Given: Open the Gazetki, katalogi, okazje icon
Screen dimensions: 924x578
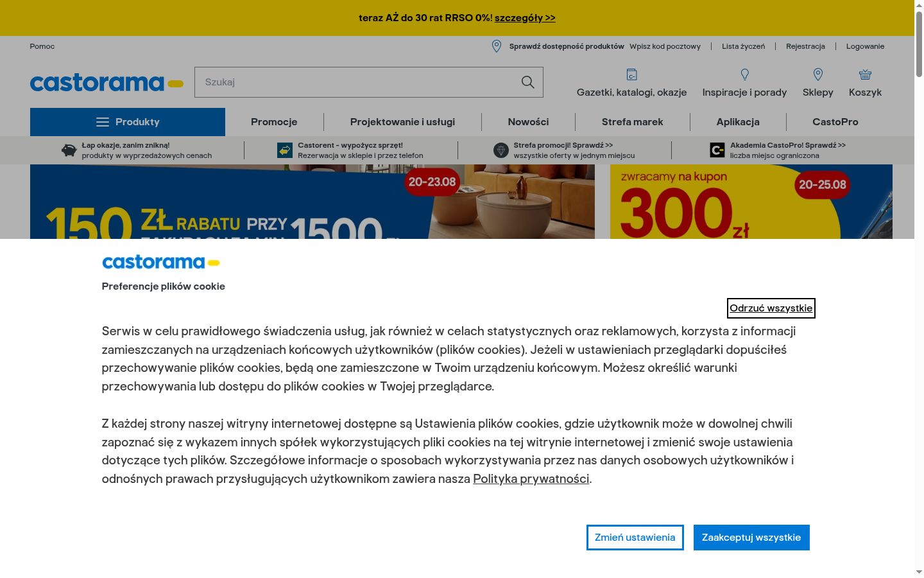Looking at the screenshot, I should (x=631, y=74).
